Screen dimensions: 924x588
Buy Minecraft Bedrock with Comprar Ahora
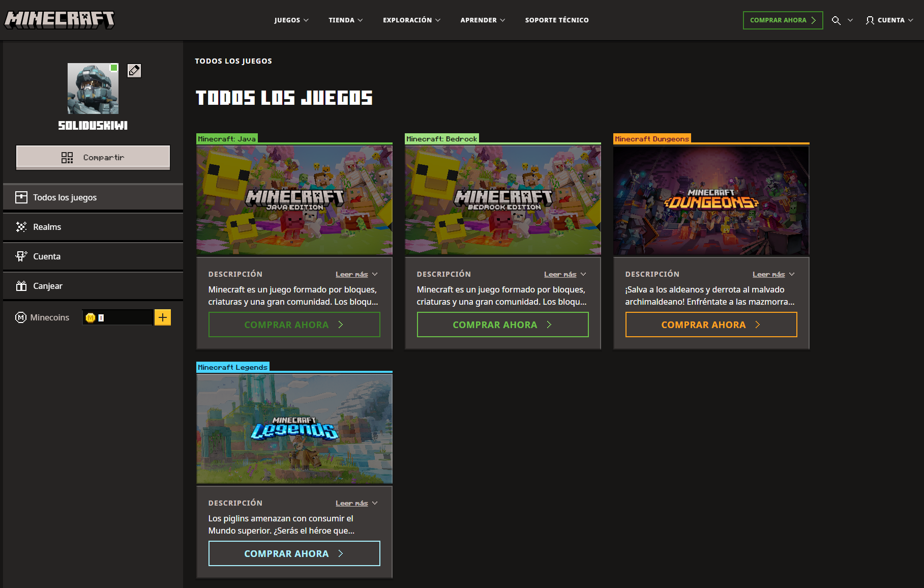pos(503,325)
